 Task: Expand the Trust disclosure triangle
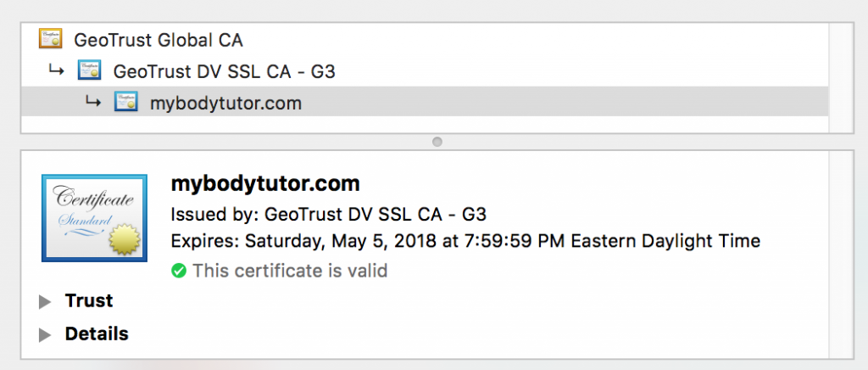click(x=45, y=302)
